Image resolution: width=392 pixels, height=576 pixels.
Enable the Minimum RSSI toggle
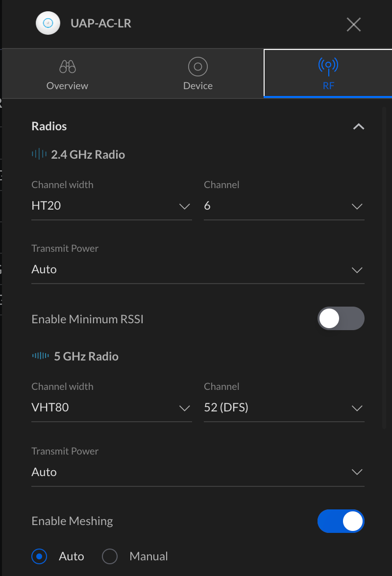coord(341,319)
